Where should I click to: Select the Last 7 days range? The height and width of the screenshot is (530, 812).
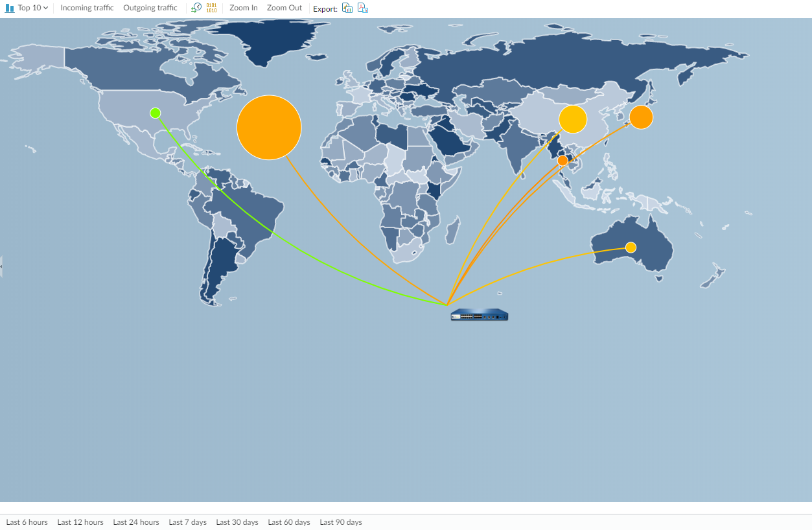pos(188,522)
